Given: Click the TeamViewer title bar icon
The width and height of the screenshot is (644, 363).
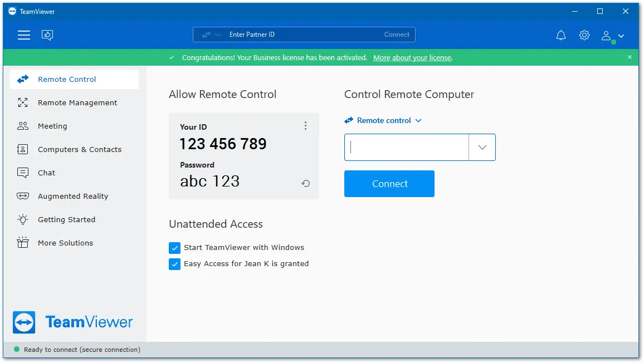Looking at the screenshot, I should tap(12, 11).
